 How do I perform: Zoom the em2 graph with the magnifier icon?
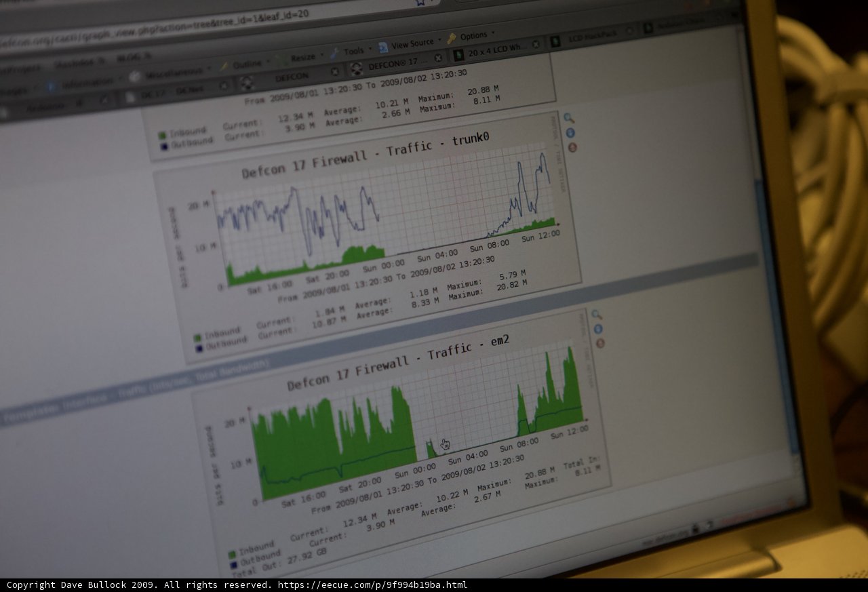click(596, 315)
